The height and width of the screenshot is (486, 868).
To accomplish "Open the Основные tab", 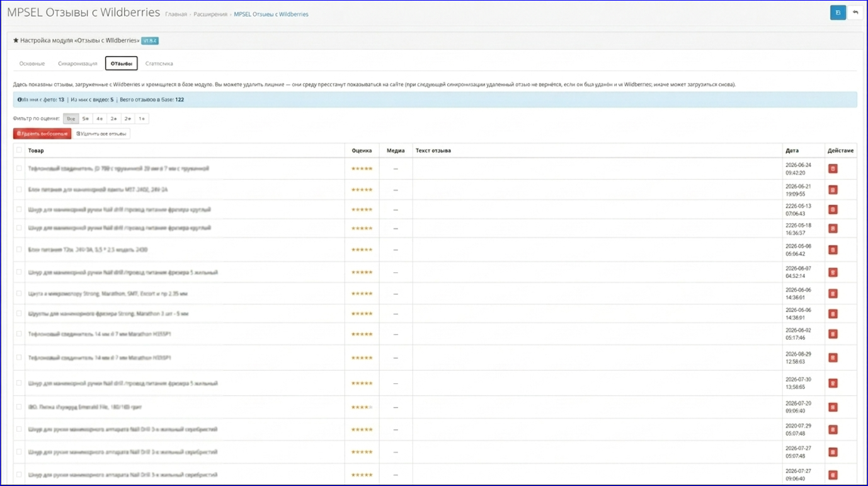I will 32,64.
